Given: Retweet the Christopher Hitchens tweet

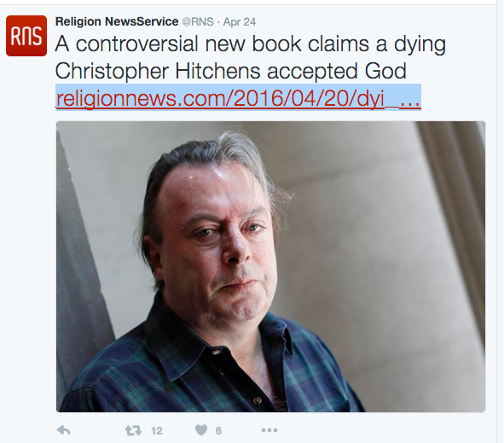Looking at the screenshot, I should pyautogui.click(x=133, y=430).
